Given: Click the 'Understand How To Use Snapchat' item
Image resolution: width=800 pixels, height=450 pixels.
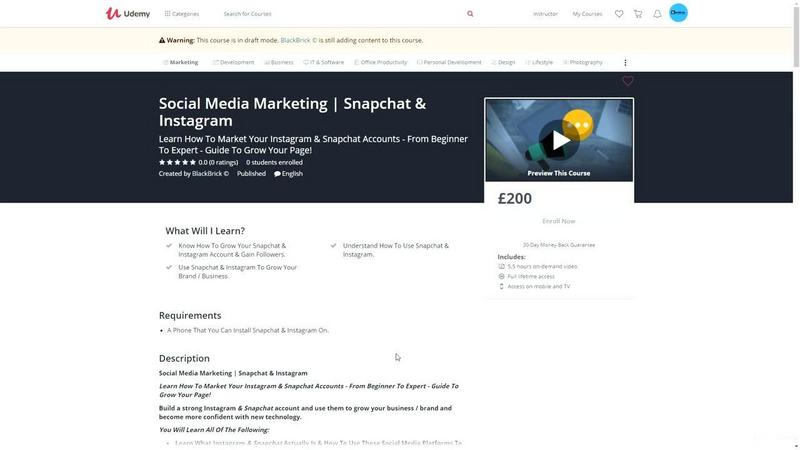Looking at the screenshot, I should coord(396,250).
